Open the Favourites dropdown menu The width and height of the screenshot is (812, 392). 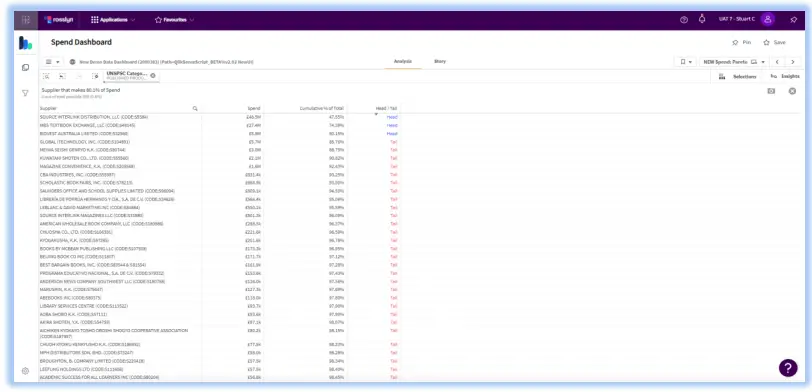point(175,20)
